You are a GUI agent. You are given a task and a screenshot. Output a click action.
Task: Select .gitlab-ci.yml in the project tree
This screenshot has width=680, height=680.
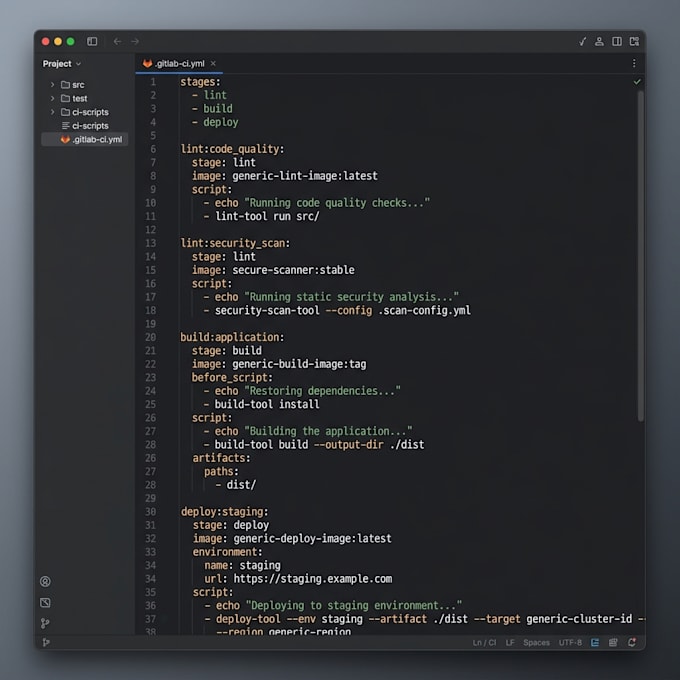point(85,139)
